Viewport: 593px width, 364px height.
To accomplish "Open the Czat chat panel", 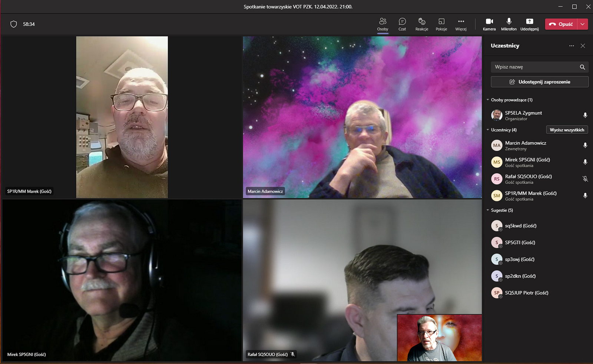I will [x=402, y=24].
